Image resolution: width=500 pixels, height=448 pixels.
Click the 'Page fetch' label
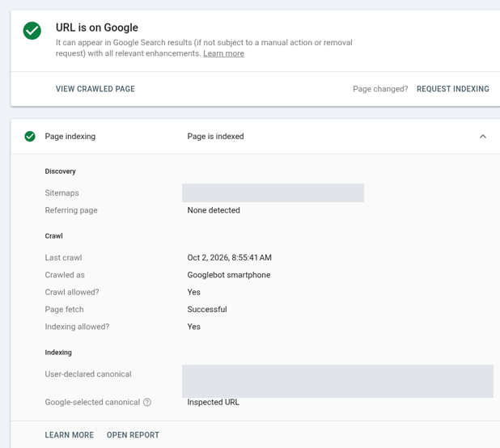pos(65,310)
